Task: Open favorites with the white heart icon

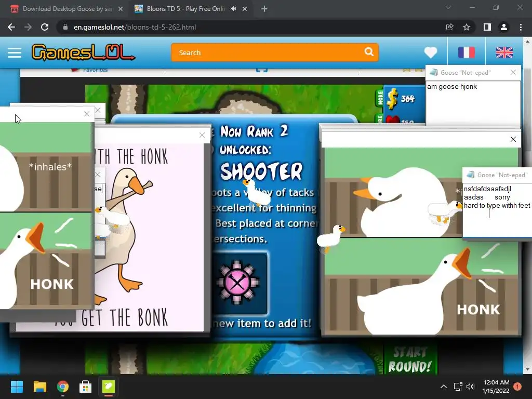Action: click(x=431, y=52)
